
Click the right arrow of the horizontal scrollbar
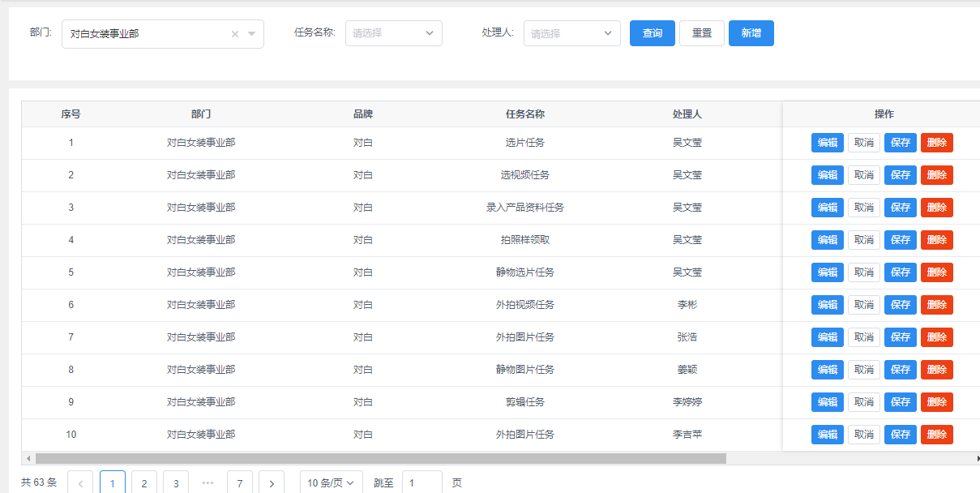(975, 458)
